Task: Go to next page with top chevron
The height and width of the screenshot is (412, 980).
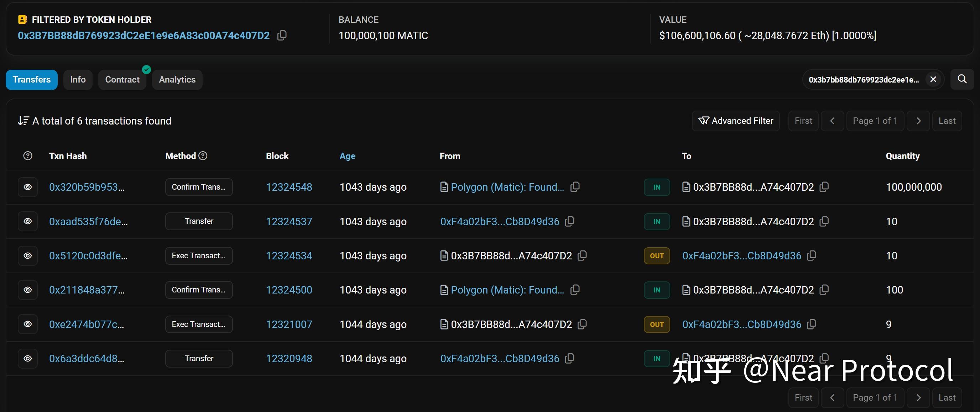Action: (918, 121)
